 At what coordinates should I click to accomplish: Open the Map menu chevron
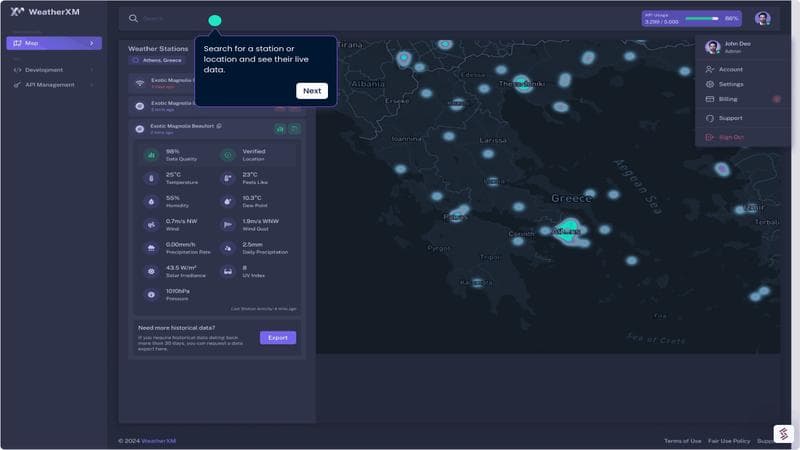[x=92, y=43]
